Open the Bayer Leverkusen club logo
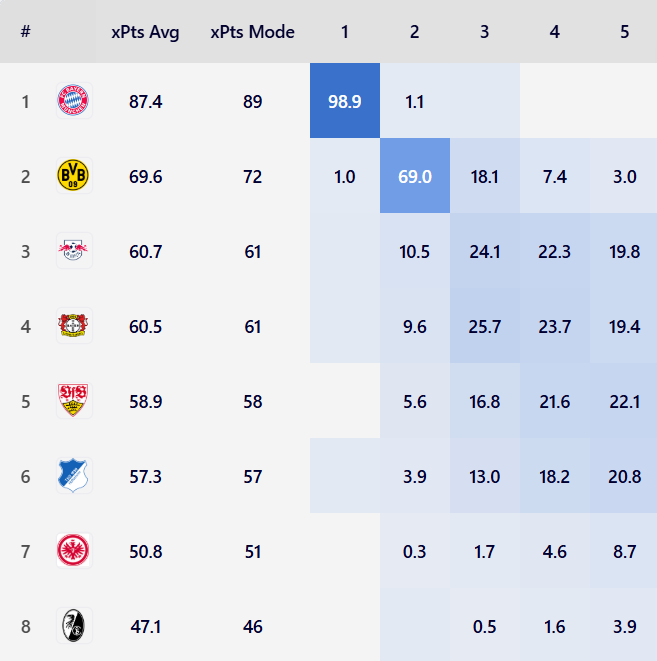This screenshot has height=661, width=657. [x=74, y=326]
